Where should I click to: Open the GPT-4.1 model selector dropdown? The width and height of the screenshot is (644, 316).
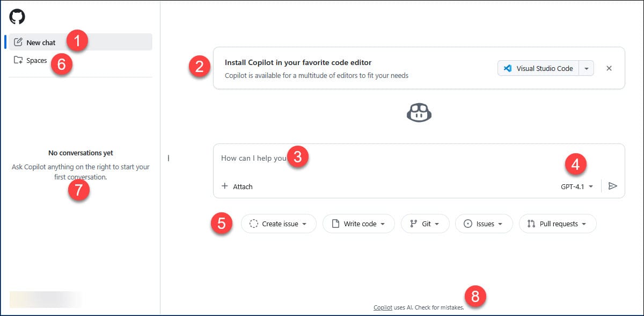click(577, 186)
